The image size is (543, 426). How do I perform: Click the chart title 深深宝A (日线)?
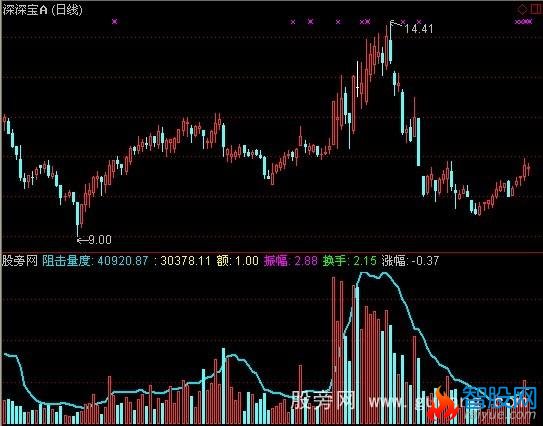43,10
